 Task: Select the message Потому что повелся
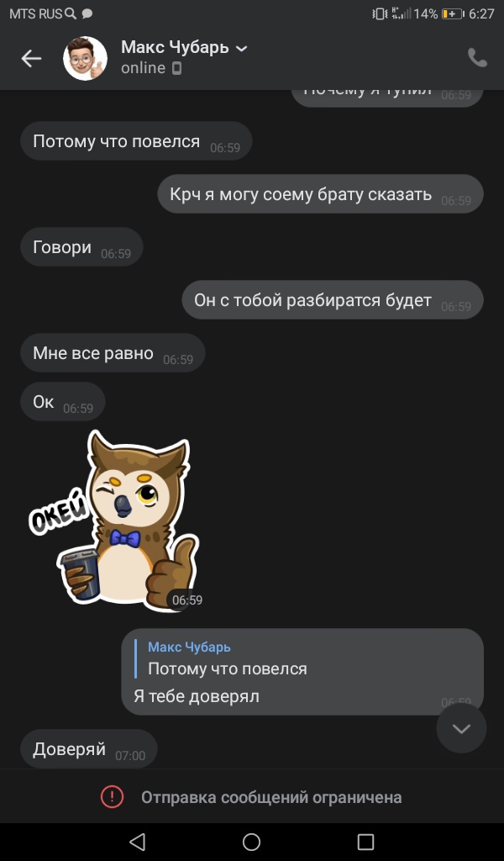click(136, 141)
